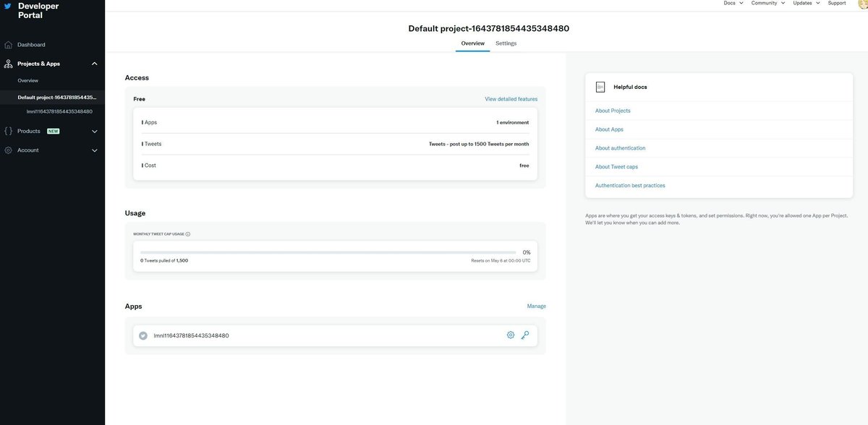Open About Tweet caps doc link
Screen dimensions: 868x425
(616, 167)
